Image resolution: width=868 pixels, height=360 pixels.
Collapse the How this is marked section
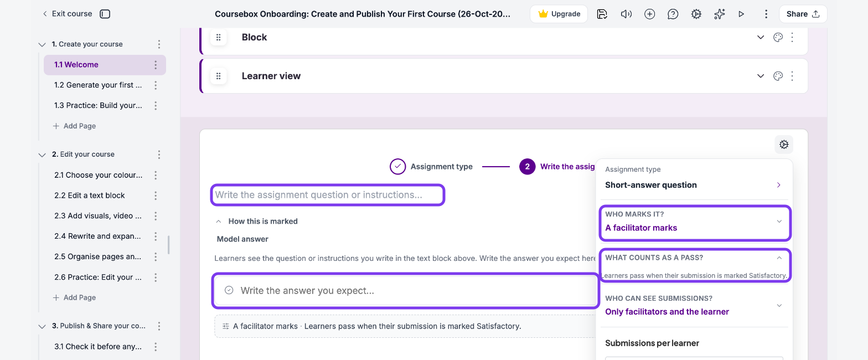point(219,221)
